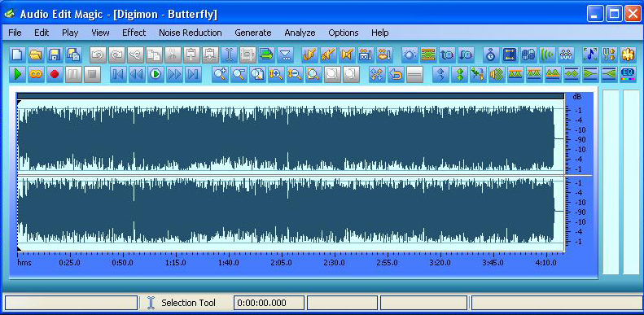Open an audio file with folder icon
644x315 pixels.
pos(36,55)
